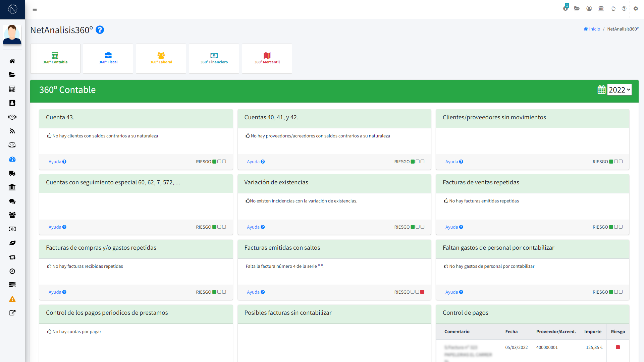Click the settings gear in top bar

click(x=636, y=9)
